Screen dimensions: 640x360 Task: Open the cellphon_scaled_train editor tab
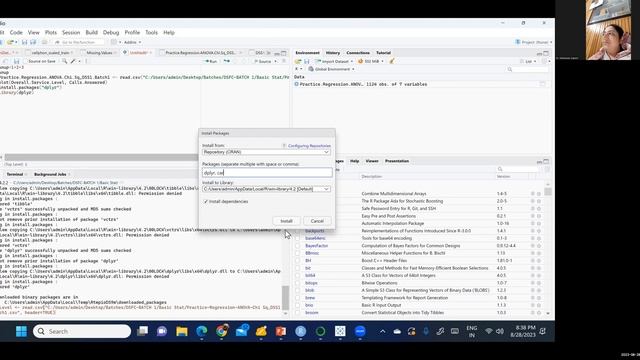[x=50, y=53]
